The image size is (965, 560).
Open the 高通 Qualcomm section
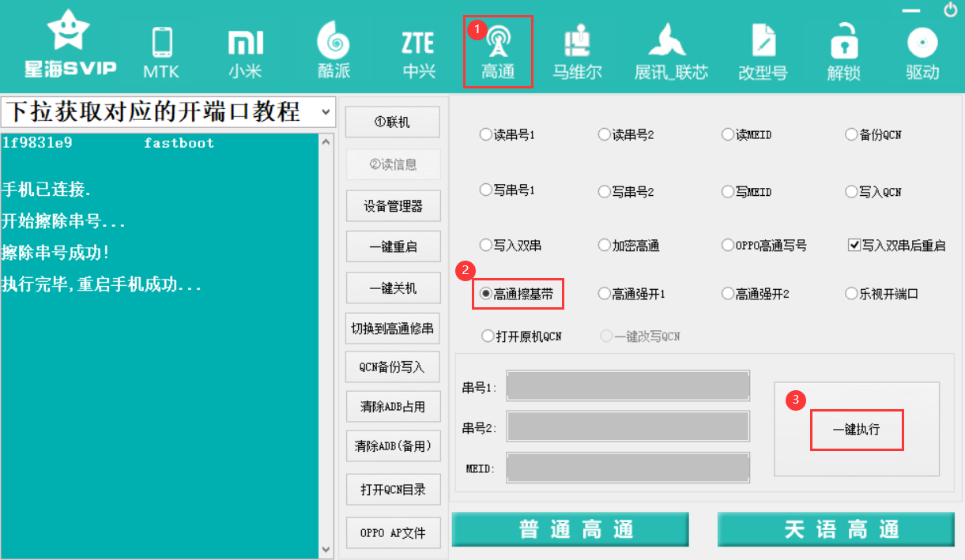click(498, 52)
